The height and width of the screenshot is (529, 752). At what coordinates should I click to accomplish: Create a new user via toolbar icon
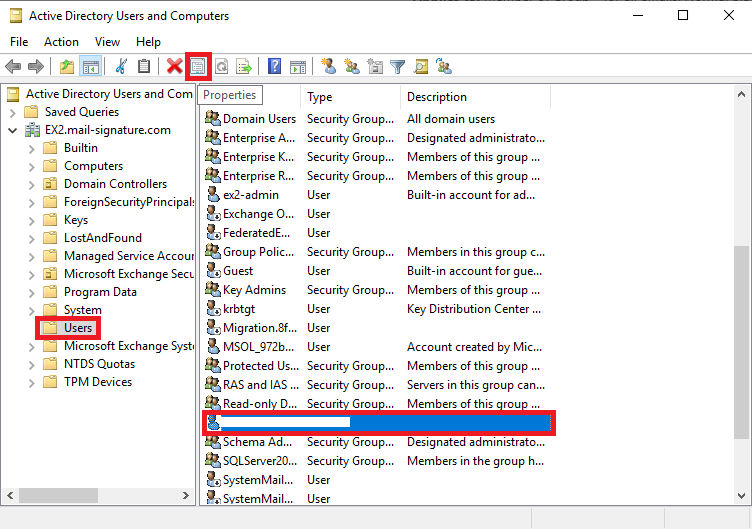[328, 67]
